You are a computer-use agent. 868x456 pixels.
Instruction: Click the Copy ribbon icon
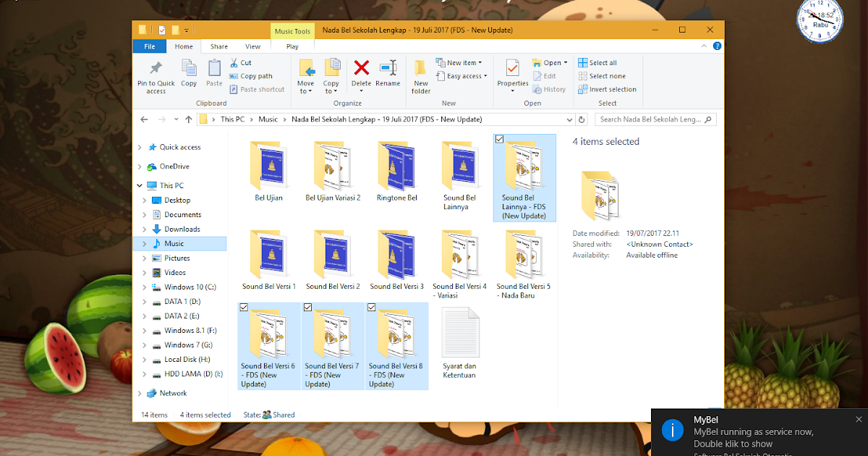[189, 69]
